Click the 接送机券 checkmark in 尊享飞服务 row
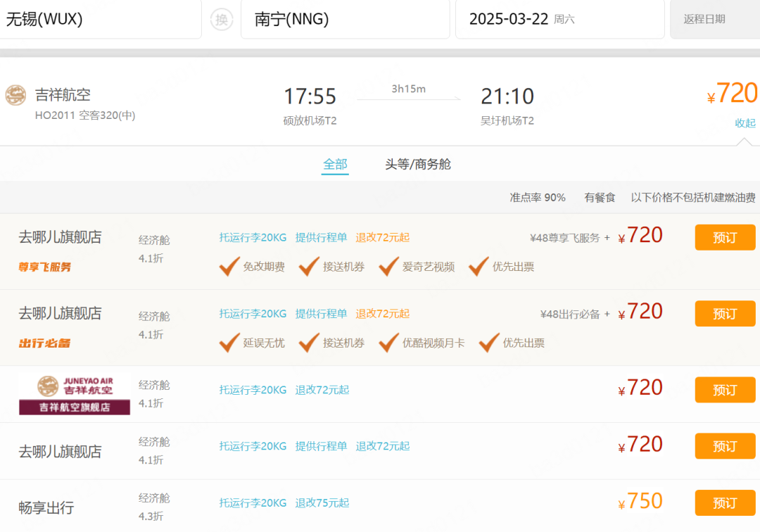 pyautogui.click(x=309, y=267)
